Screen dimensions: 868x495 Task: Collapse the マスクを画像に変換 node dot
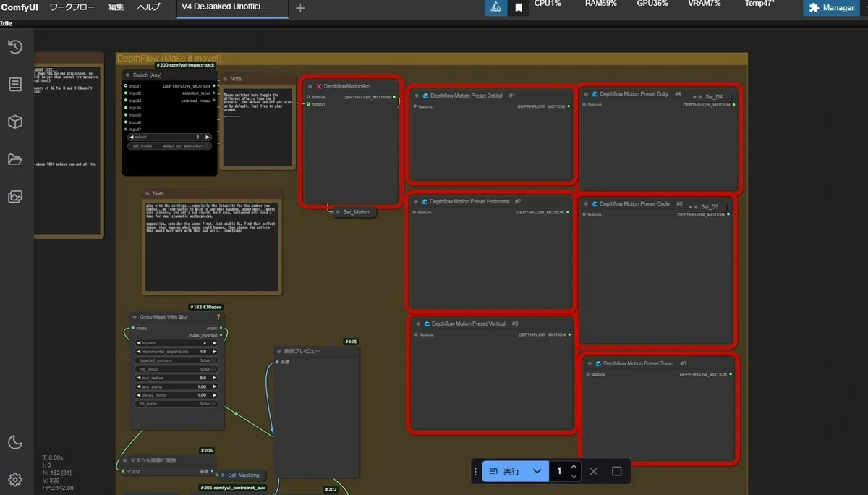(124, 460)
